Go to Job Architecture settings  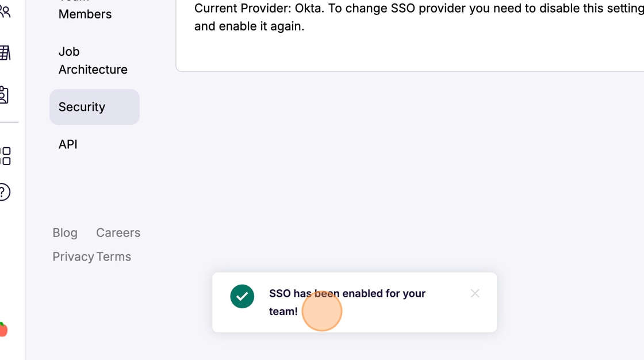93,60
